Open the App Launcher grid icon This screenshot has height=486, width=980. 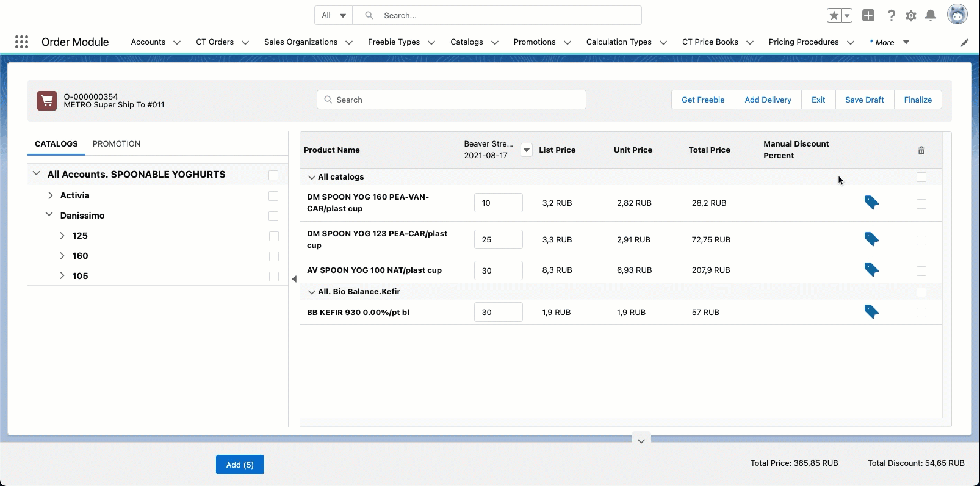coord(21,42)
